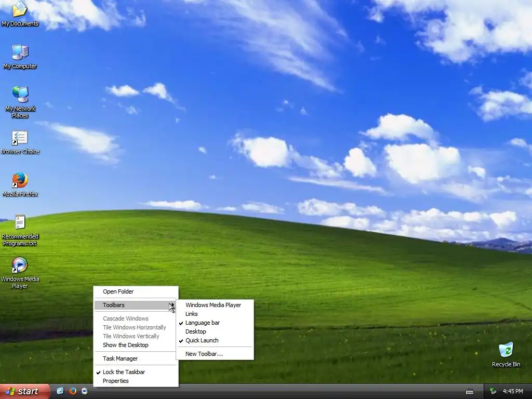The image size is (532, 399).
Task: Launch Media Player from quick launch bar
Action: tap(85, 391)
